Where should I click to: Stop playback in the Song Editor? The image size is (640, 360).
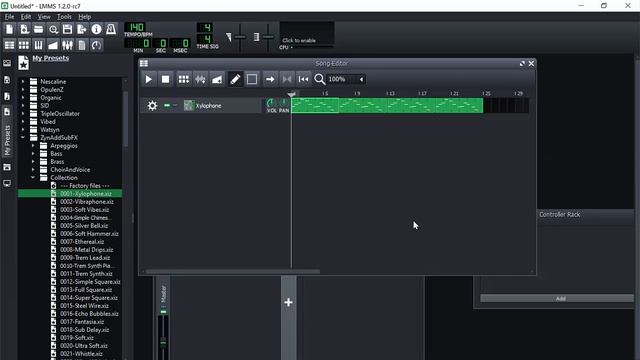(165, 79)
